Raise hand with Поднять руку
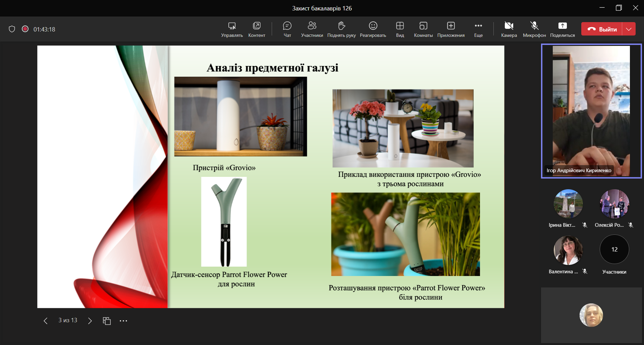Viewport: 644px width, 345px height. point(341,29)
